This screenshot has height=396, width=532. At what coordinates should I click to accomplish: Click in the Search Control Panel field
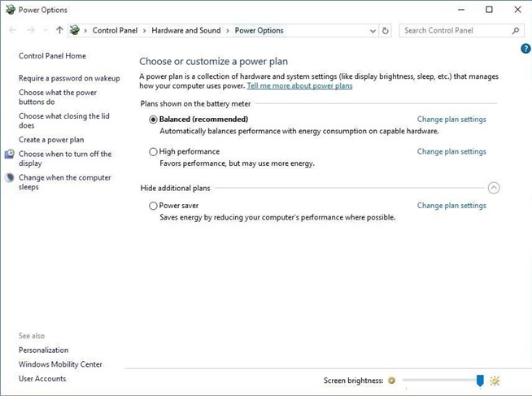pos(456,31)
